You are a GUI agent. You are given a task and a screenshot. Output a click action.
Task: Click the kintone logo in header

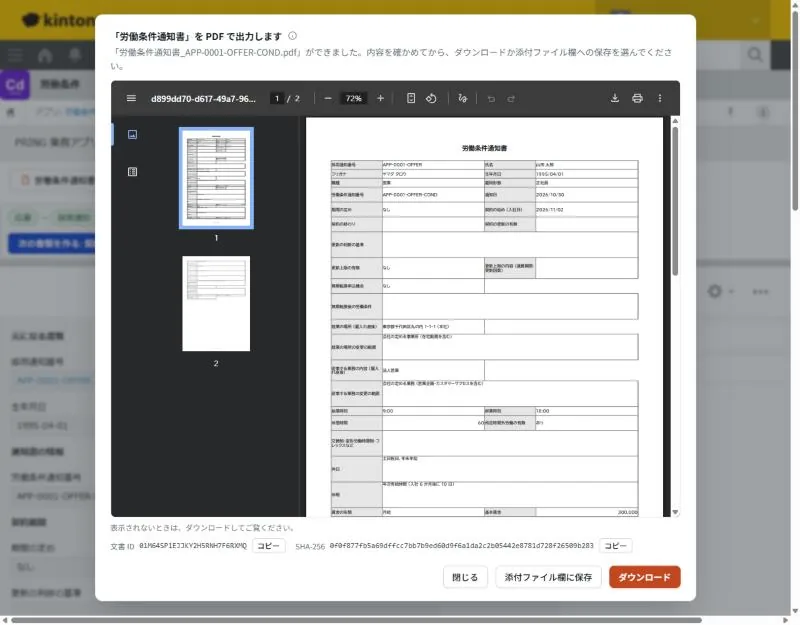click(59, 20)
